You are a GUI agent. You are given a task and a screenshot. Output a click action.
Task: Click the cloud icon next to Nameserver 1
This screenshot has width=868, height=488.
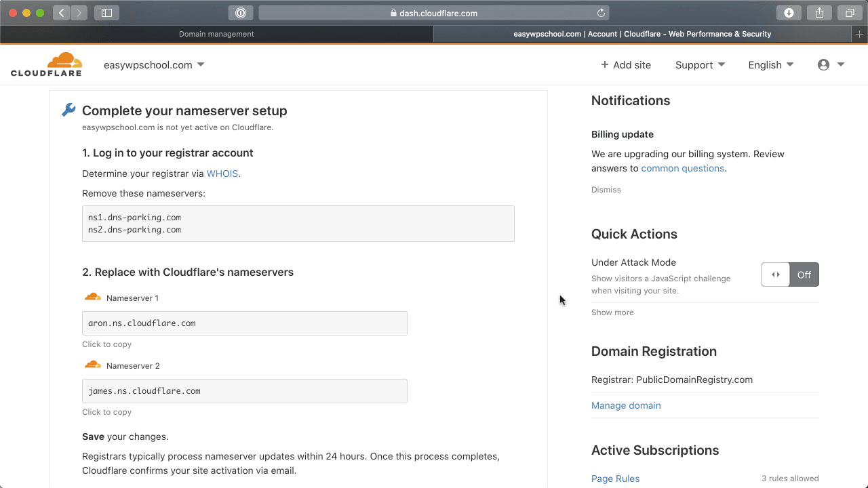tap(93, 297)
